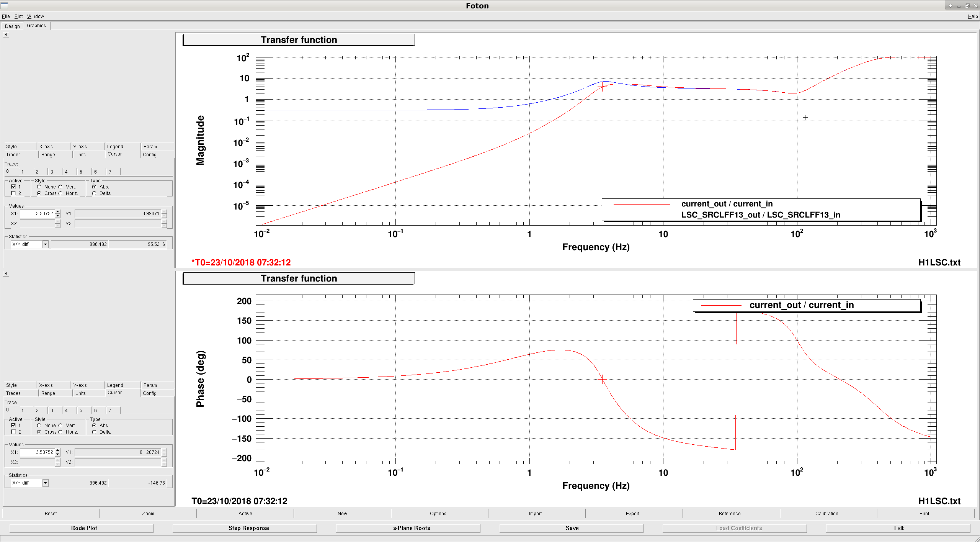Click the resize grip at window corner
Image resolution: width=980 pixels, height=542 pixels.
977,539
